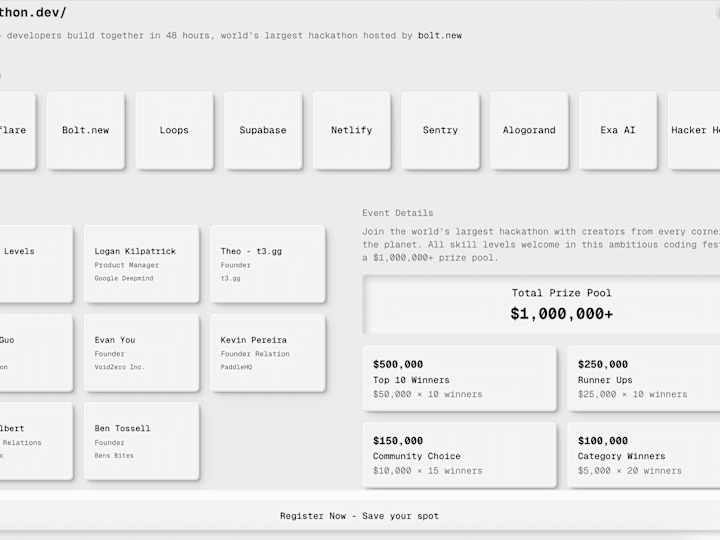The width and height of the screenshot is (720, 540).
Task: Open the Alogorand sponsor card
Action: pyautogui.click(x=529, y=130)
